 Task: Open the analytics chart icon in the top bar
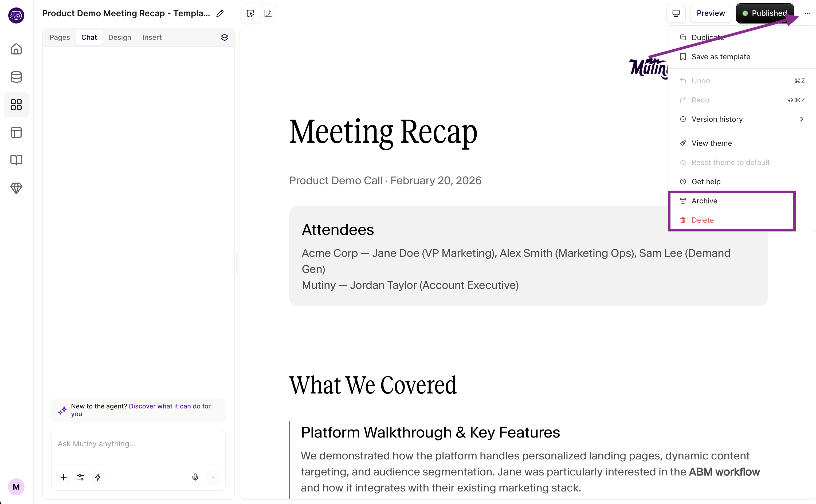coord(268,13)
